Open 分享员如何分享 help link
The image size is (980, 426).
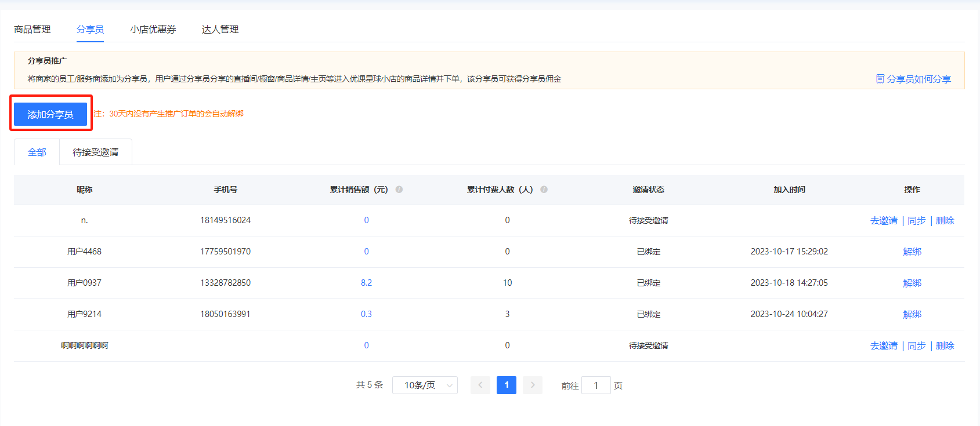pos(918,79)
